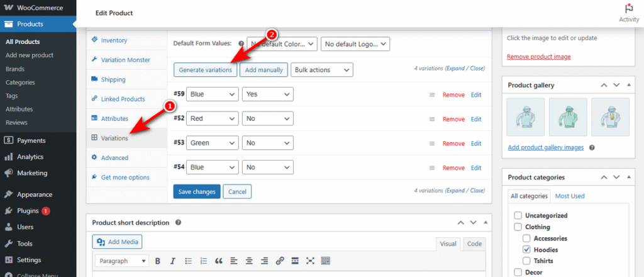Insert Read More tag icon
Screen dimensions: 644x277
pyautogui.click(x=294, y=261)
